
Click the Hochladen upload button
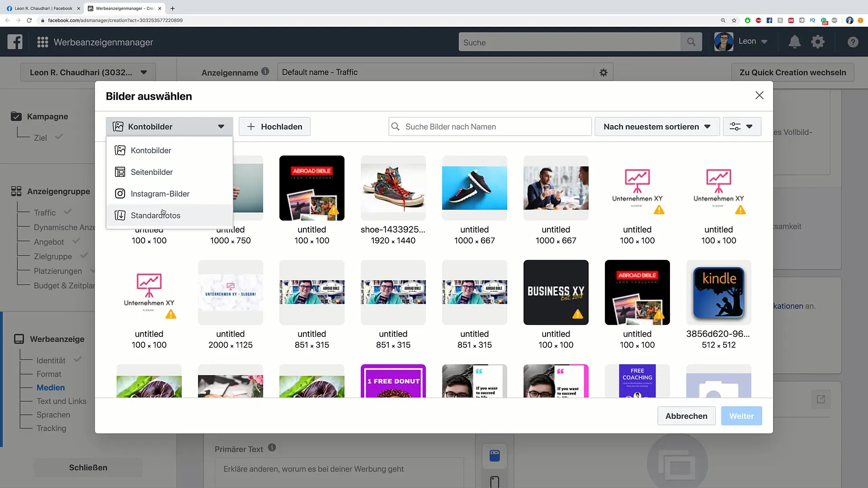274,127
